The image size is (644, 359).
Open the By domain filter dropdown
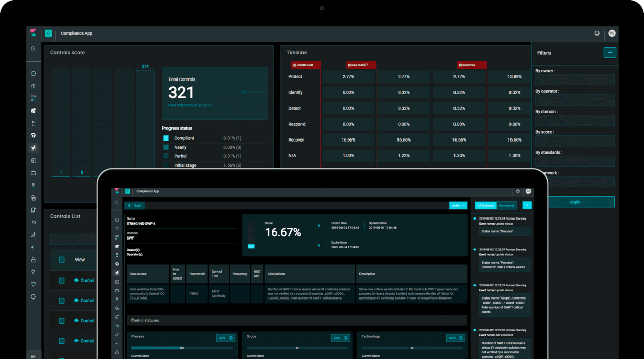pos(575,121)
